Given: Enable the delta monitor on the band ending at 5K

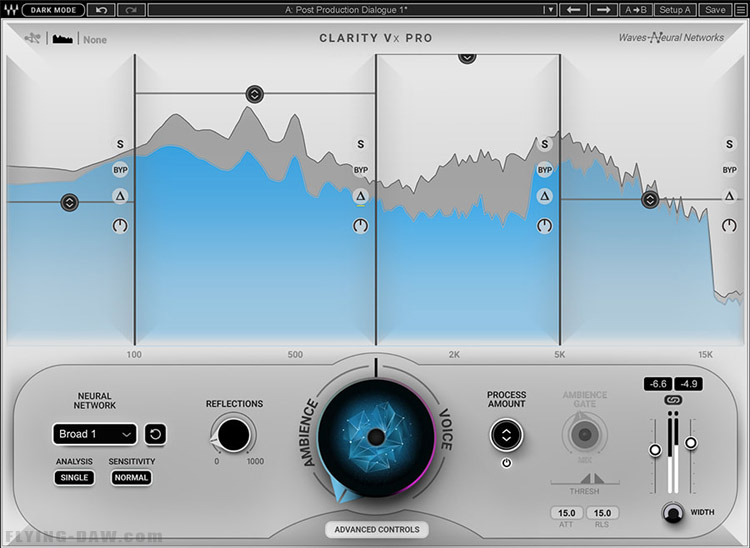Looking at the screenshot, I should point(544,196).
